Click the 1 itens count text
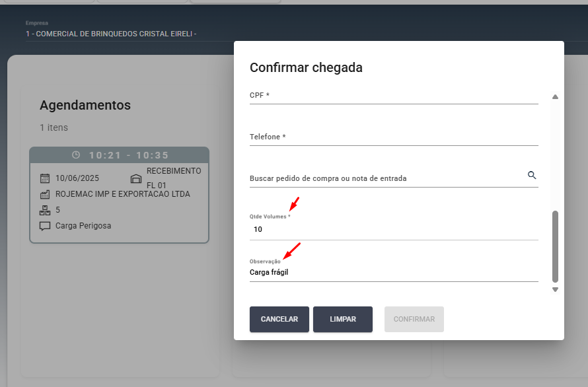The image size is (588, 387). point(54,127)
